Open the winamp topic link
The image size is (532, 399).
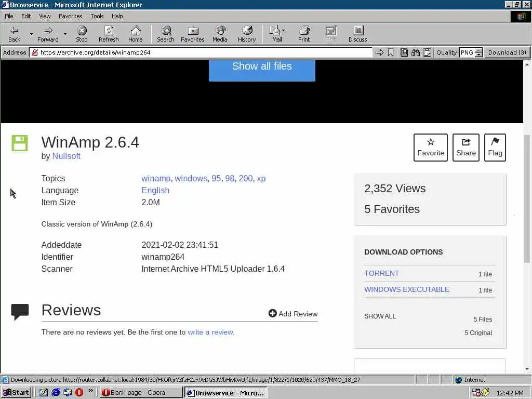pyautogui.click(x=156, y=179)
